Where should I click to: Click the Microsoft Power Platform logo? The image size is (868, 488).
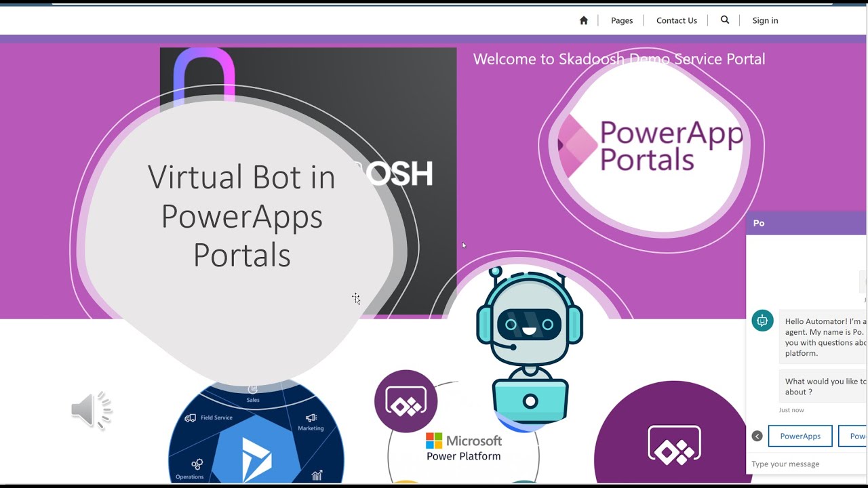pos(464,447)
